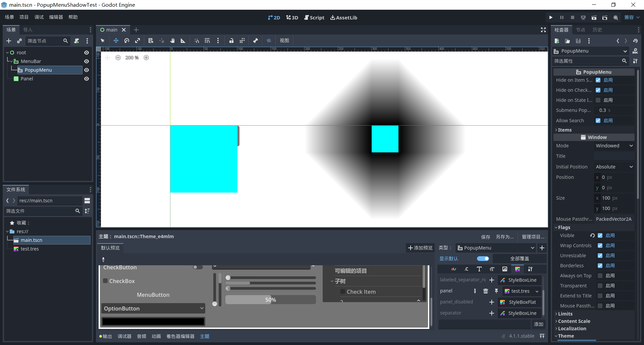Toggle the 显示默认 switch in theme editor
Viewport: 644px width, 345px height.
pyautogui.click(x=483, y=259)
